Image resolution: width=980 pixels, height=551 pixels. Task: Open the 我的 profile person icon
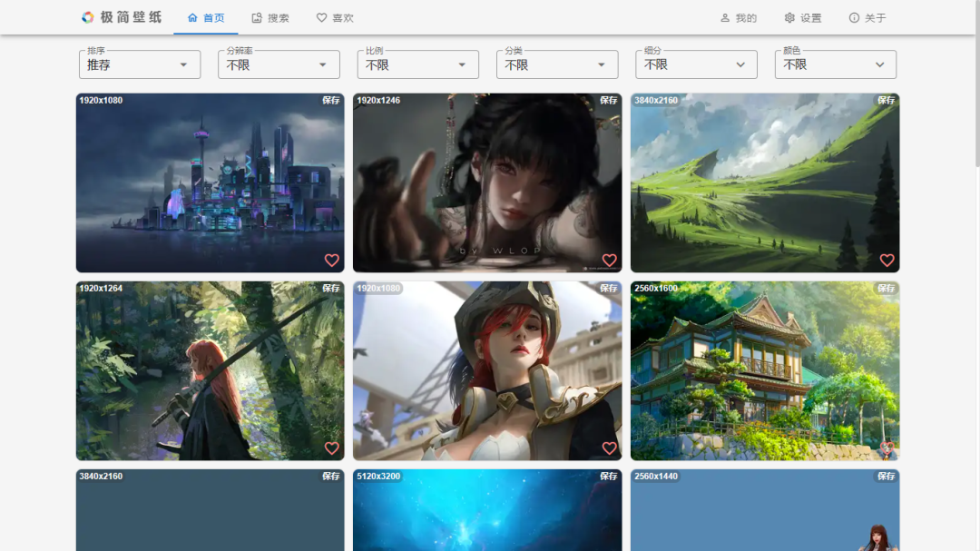(725, 18)
